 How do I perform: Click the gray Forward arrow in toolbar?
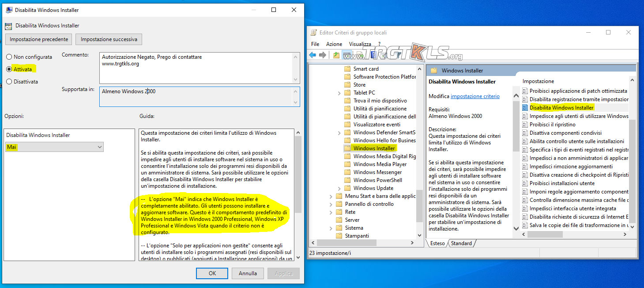(x=323, y=55)
